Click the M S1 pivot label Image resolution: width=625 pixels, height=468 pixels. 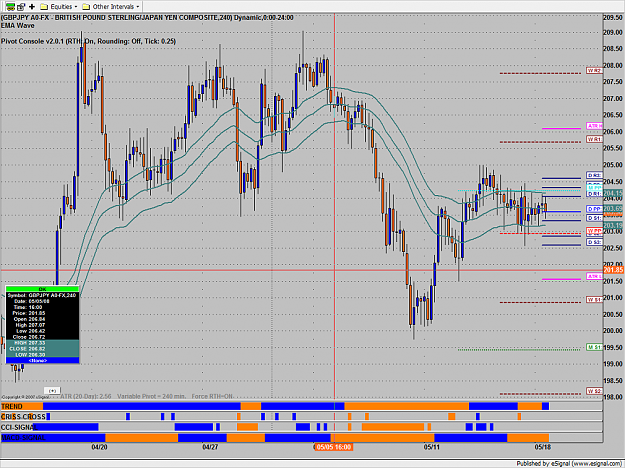click(x=594, y=347)
